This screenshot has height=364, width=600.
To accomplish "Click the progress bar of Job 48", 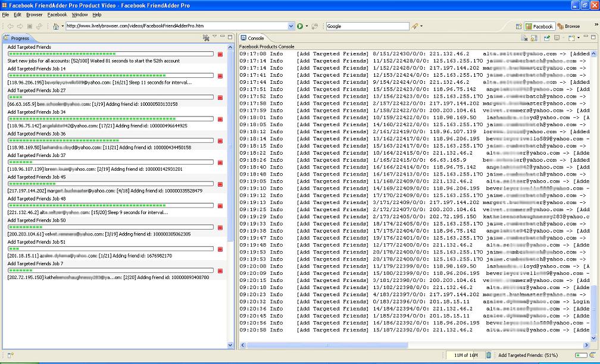I will pos(111,205).
